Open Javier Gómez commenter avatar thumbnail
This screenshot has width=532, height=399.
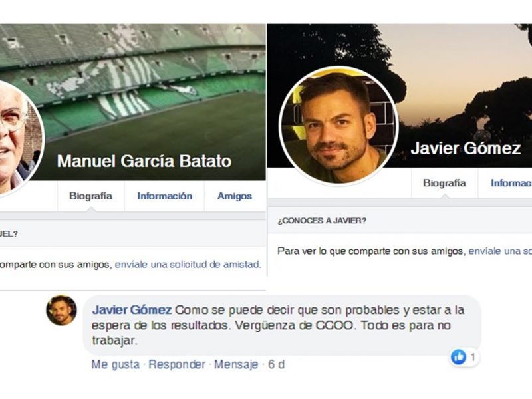[61, 310]
